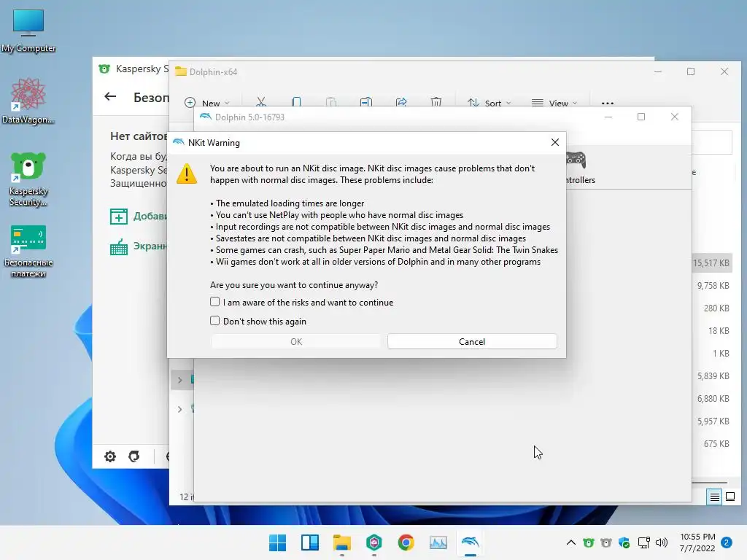This screenshot has height=560, width=747.
Task: Switch to Dolphin emulator in the taskbar
Action: 471,542
